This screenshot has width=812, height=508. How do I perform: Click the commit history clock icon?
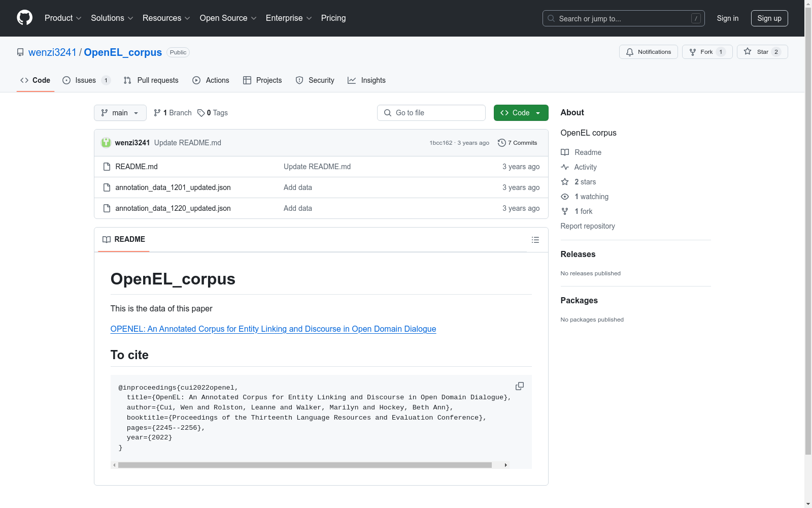502,143
